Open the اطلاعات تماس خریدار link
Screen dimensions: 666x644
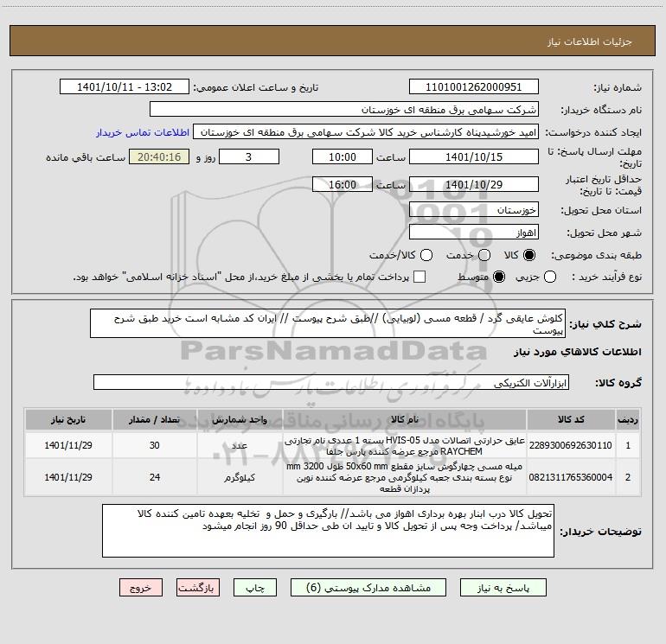click(x=143, y=132)
